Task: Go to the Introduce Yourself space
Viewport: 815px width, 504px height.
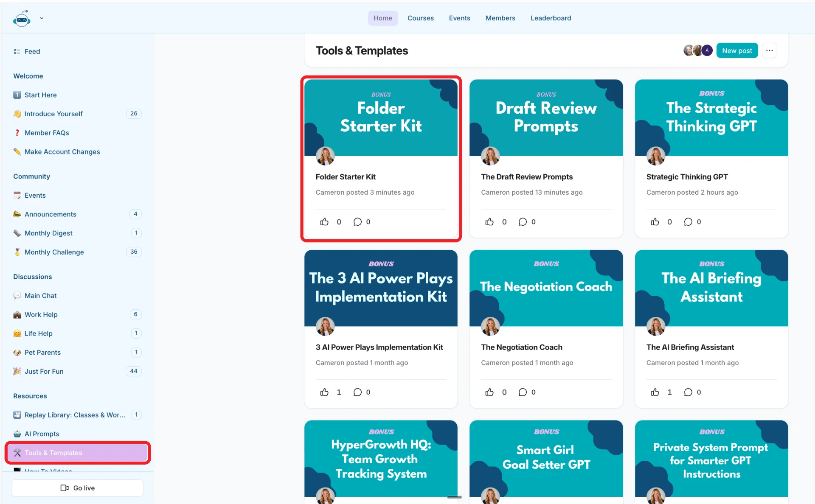Action: [x=76, y=114]
